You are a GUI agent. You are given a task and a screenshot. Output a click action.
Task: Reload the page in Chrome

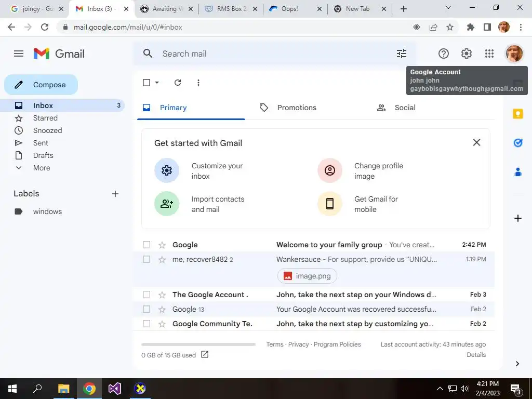(45, 27)
